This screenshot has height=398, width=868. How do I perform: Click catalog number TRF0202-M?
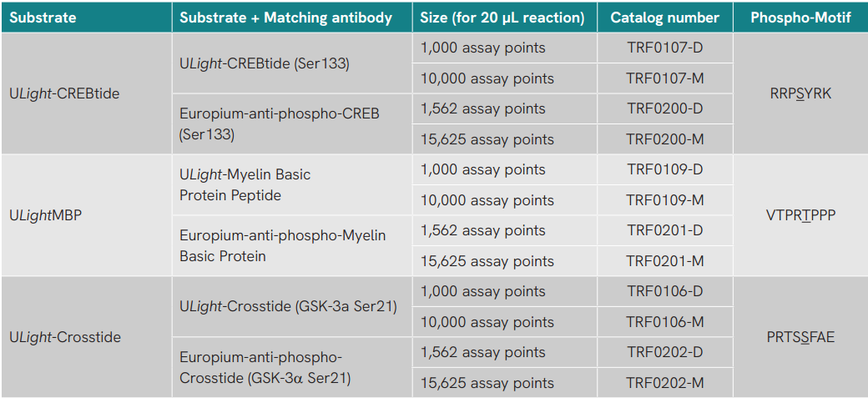tap(665, 383)
